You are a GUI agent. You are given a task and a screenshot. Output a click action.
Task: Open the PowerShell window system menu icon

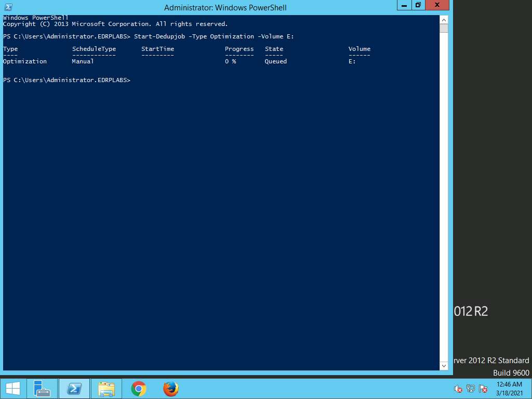8,7
